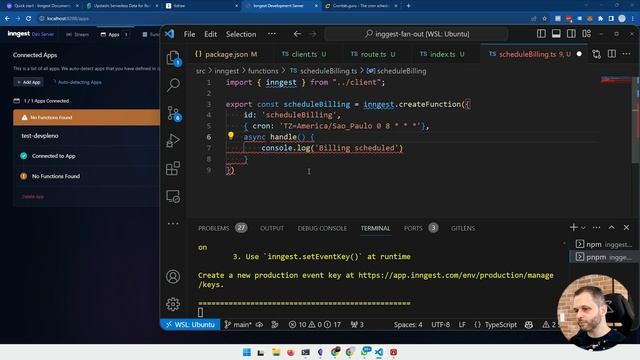The image size is (640, 360).
Task: Open the Compare Changes icon in editor toolbar
Action: tap(596, 54)
